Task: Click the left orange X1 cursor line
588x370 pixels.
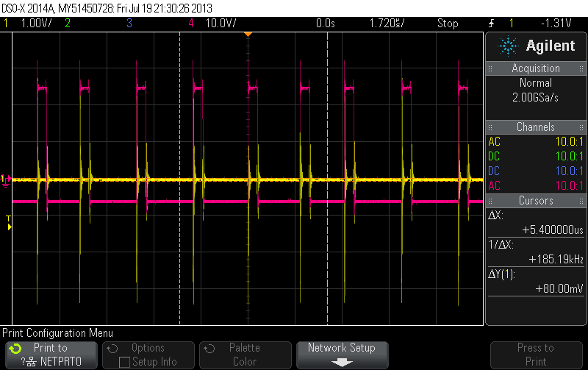Action: [179, 179]
